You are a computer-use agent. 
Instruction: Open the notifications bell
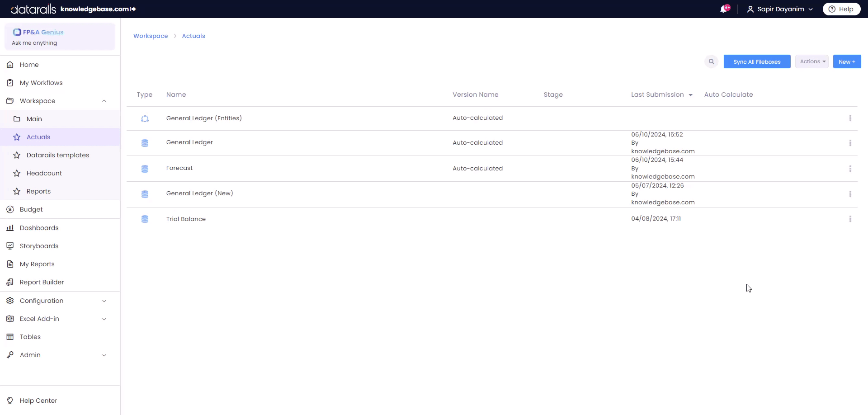click(x=724, y=9)
